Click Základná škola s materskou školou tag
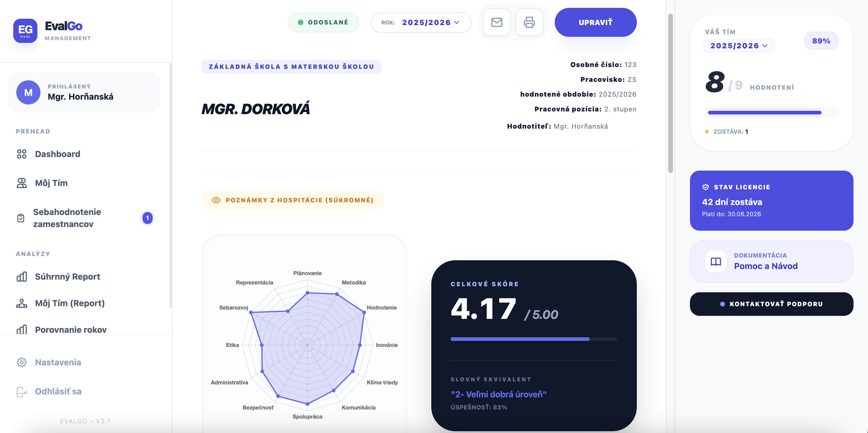 (x=292, y=67)
